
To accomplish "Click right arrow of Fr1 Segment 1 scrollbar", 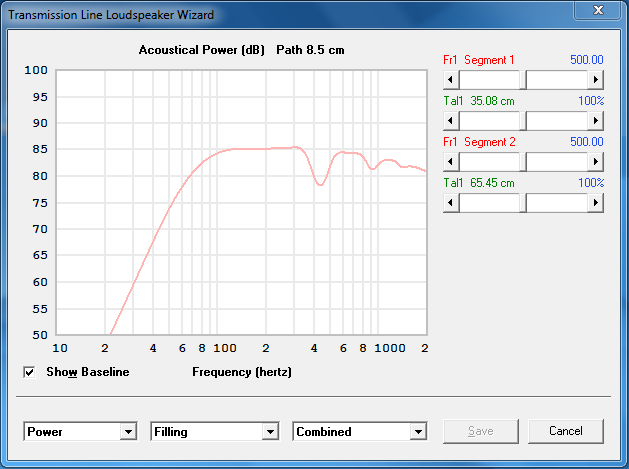I will point(596,79).
